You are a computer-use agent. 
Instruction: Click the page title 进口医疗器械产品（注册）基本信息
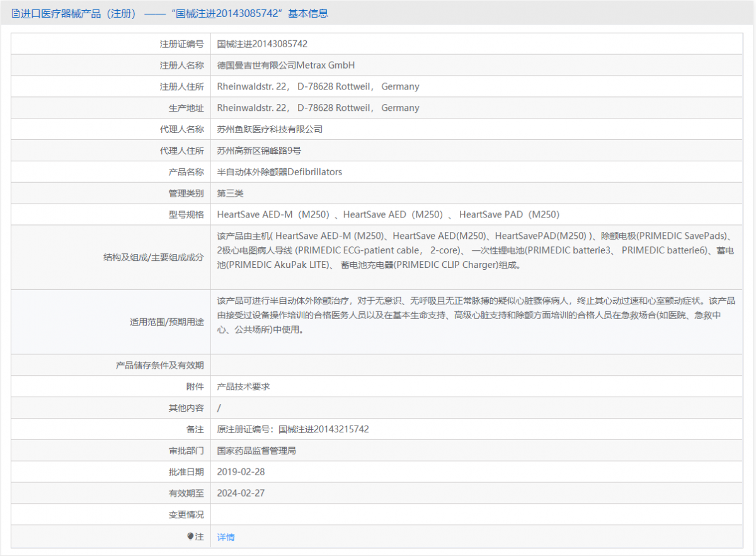[x=174, y=13]
